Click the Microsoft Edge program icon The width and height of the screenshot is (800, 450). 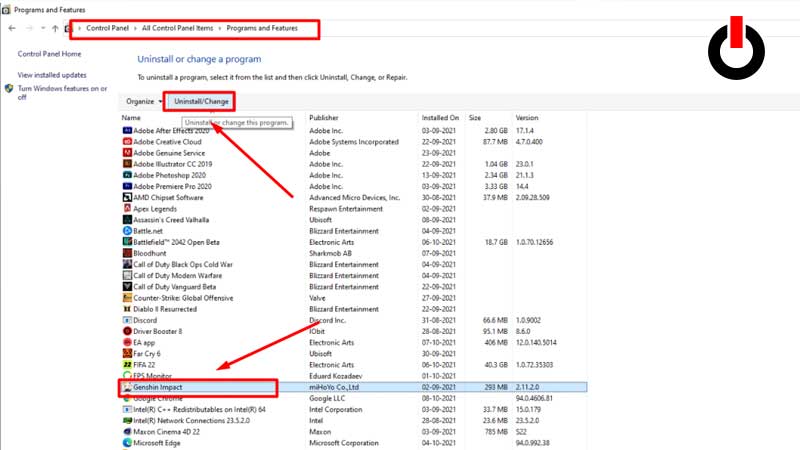(x=127, y=443)
